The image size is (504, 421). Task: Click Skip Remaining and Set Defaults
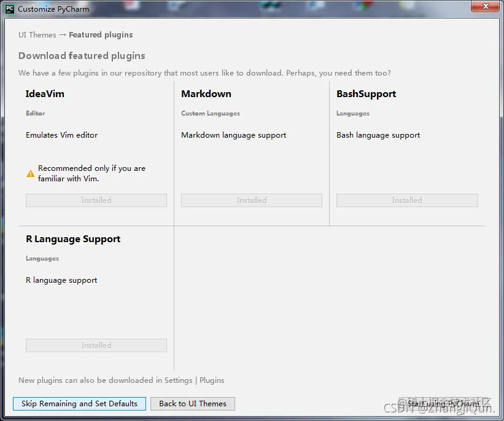click(79, 404)
